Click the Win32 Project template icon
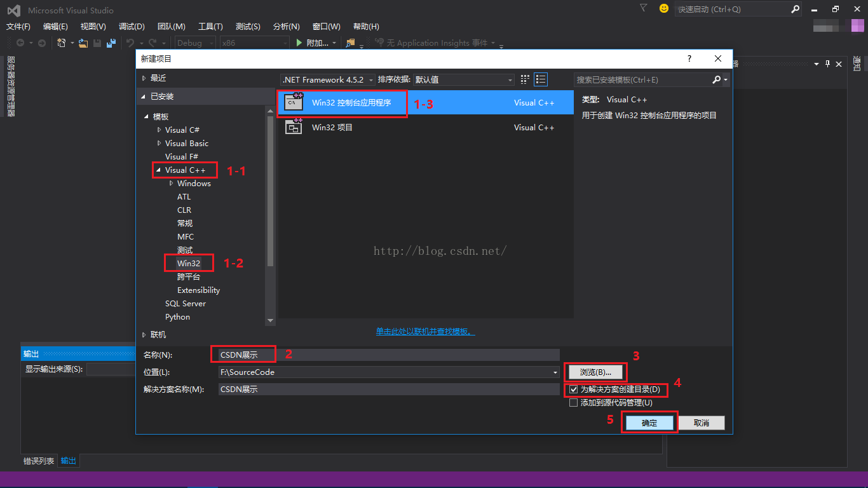 point(294,127)
